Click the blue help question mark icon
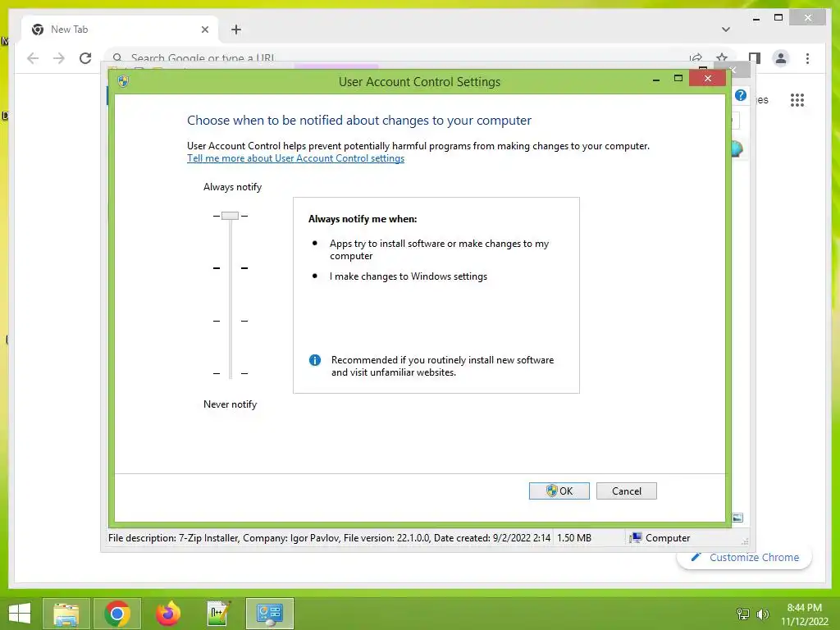The width and height of the screenshot is (840, 630). [x=741, y=95]
